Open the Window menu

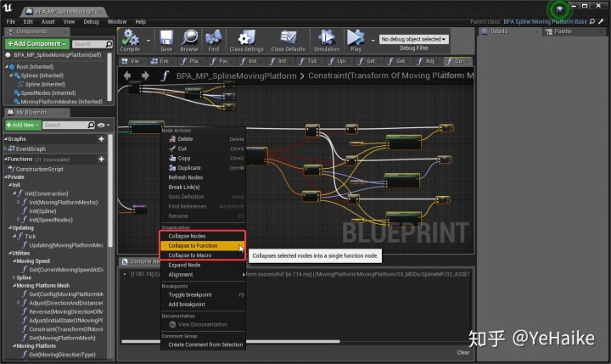click(x=117, y=22)
